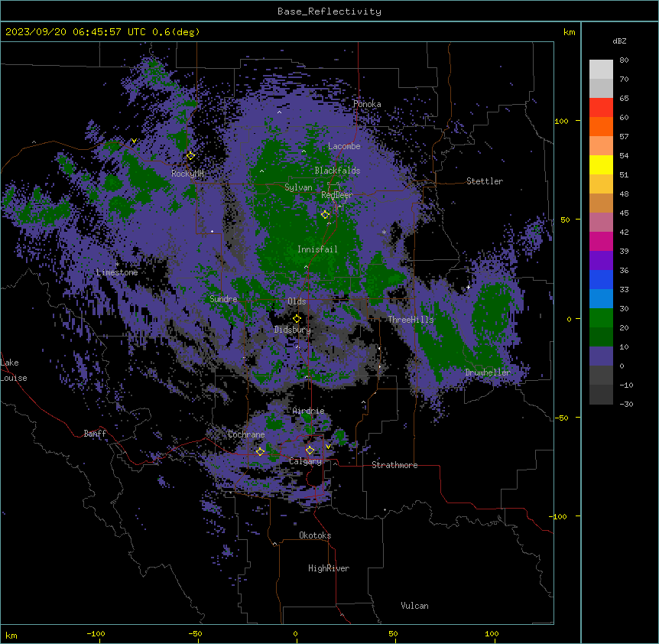Click the yellow station marker south of RedDeer
659x644 pixels.
click(x=325, y=214)
